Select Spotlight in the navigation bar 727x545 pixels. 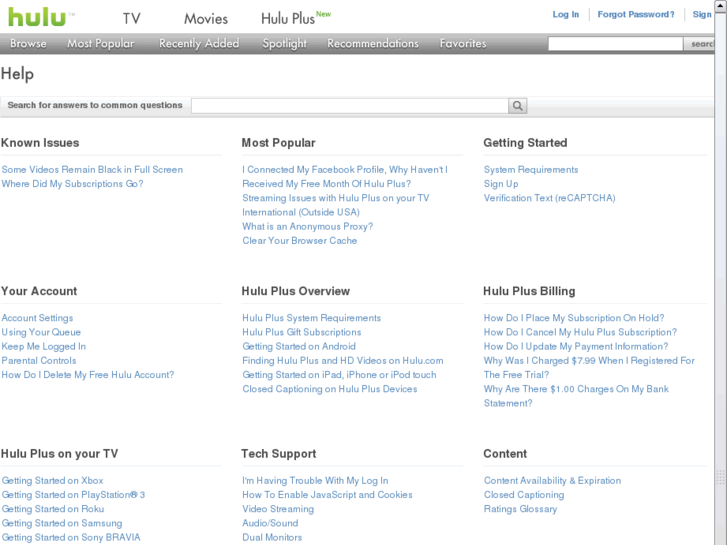coord(285,44)
